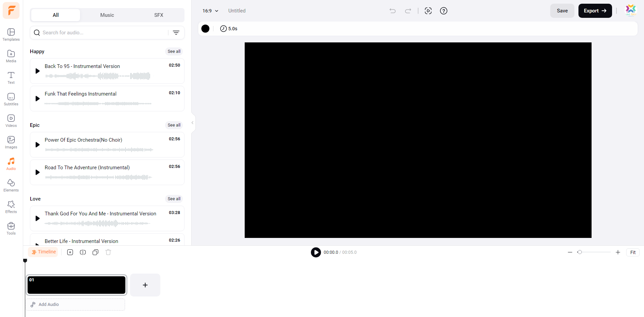Click the audio filter icon
Image resolution: width=644 pixels, height=317 pixels.
pos(176,33)
